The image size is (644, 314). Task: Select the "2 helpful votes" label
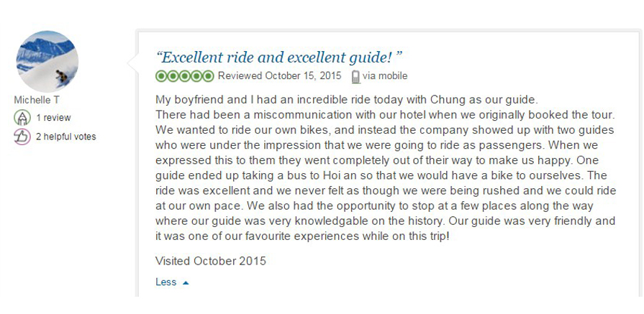click(x=65, y=137)
